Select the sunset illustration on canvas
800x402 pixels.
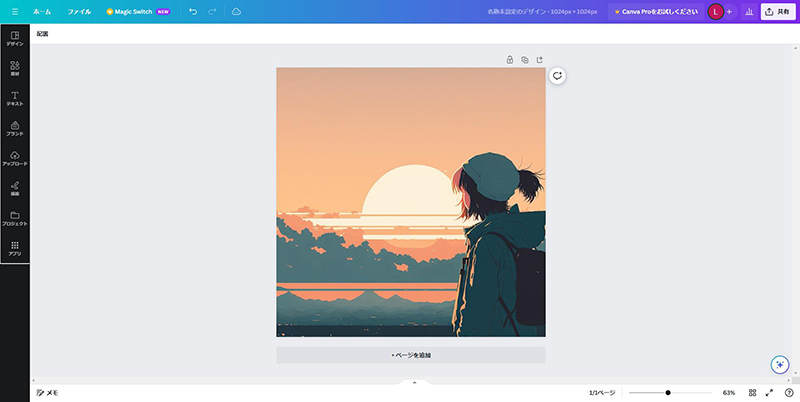411,202
